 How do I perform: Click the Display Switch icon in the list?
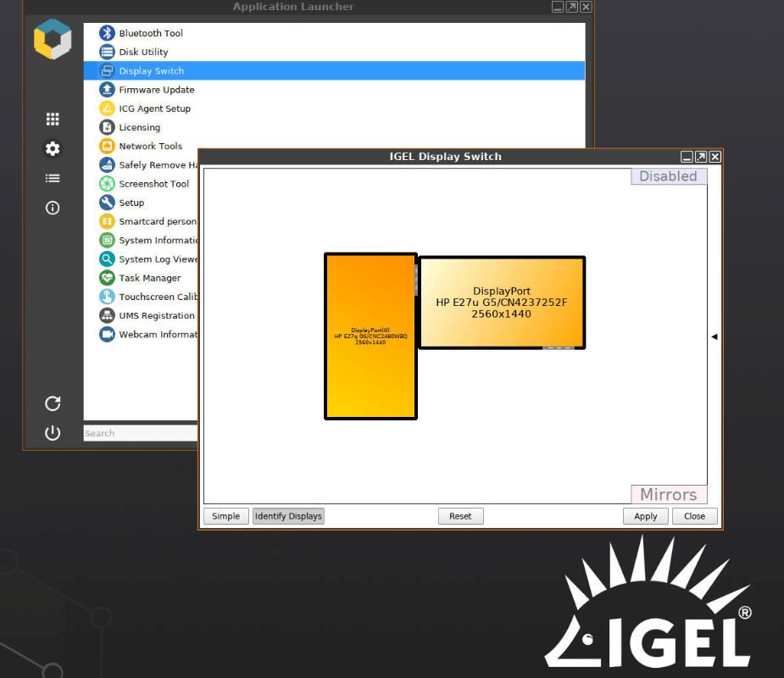click(107, 71)
